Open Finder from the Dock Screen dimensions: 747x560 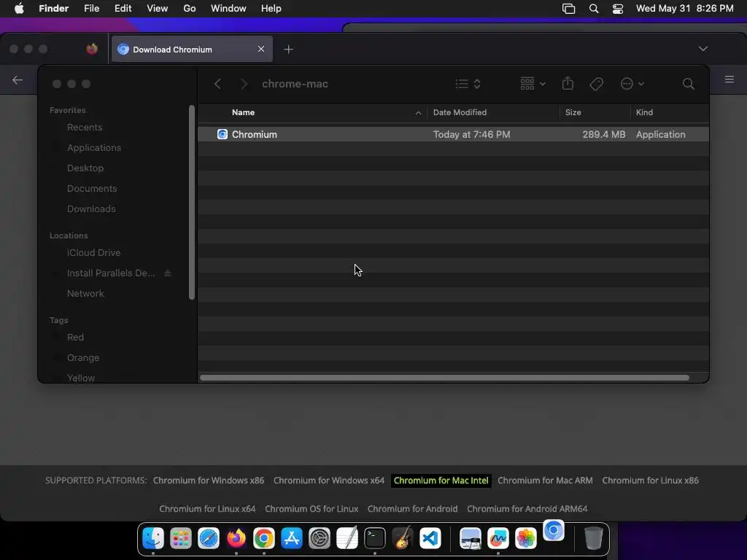coord(153,539)
